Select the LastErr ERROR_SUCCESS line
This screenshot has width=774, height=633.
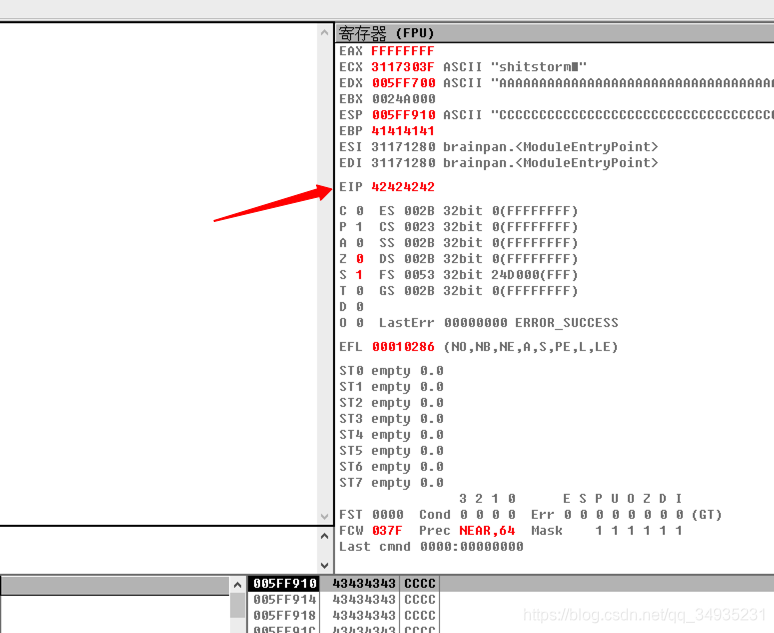coord(499,322)
